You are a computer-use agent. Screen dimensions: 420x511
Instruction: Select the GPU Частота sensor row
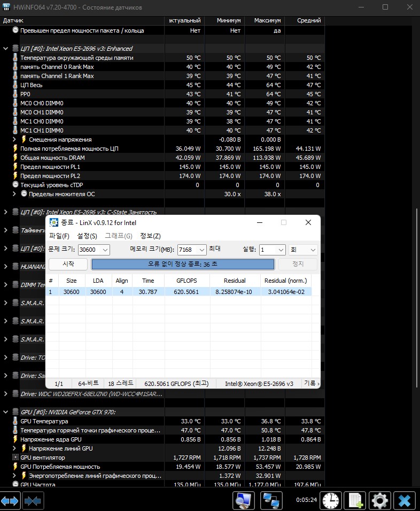(x=162, y=484)
